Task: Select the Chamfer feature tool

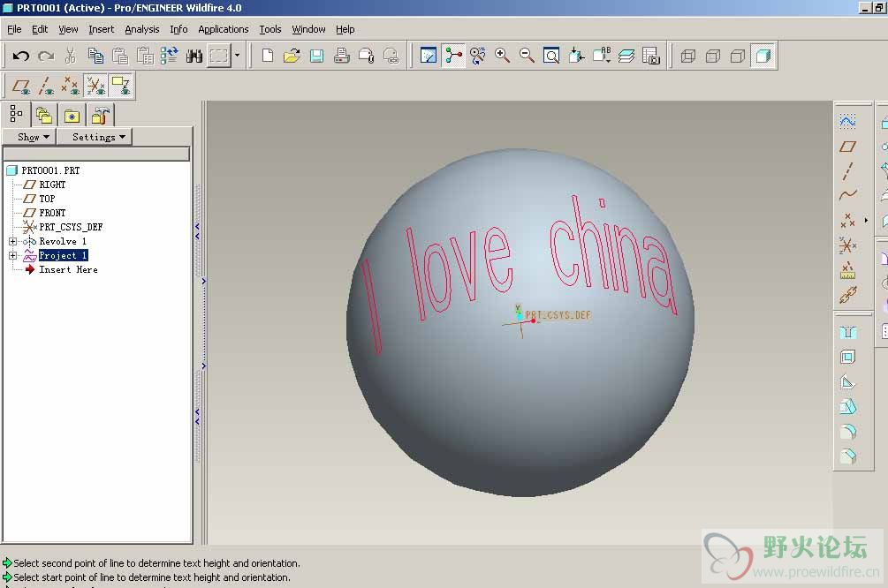Action: [847, 456]
